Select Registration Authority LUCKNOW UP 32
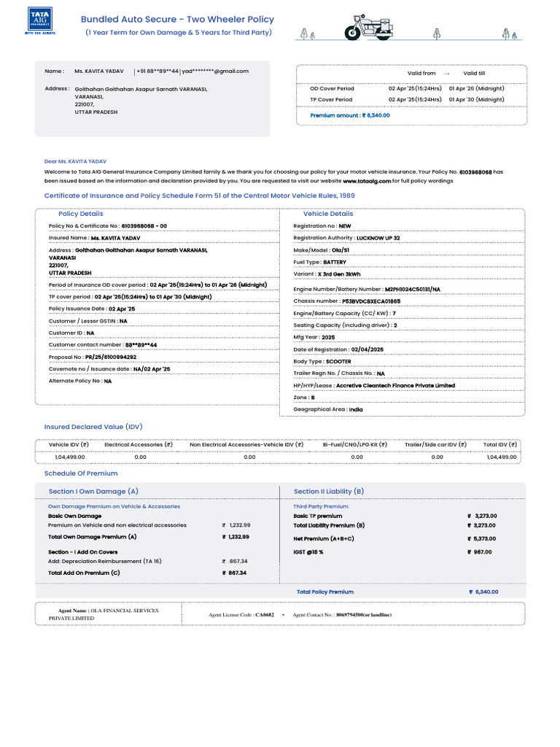The width and height of the screenshot is (560, 747). click(x=346, y=238)
